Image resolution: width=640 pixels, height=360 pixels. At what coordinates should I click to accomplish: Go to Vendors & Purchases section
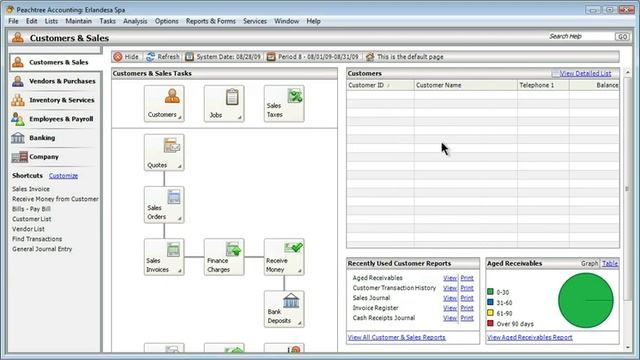(x=55, y=81)
